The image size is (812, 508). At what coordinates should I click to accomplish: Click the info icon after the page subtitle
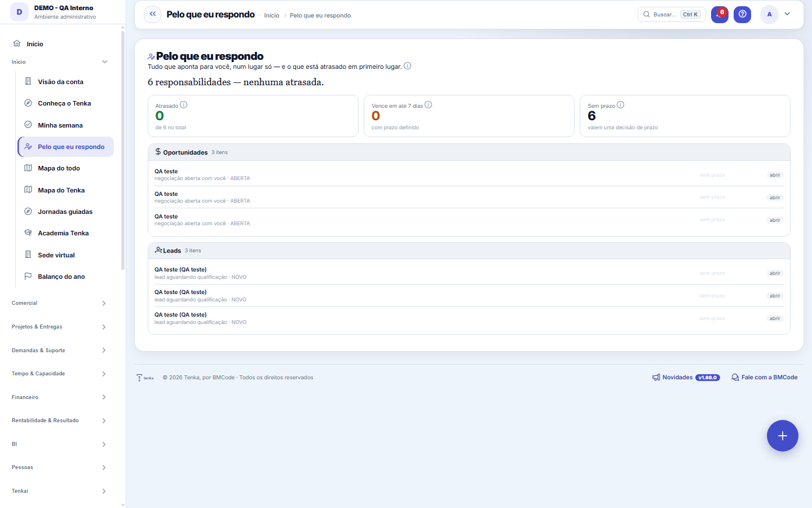click(408, 66)
